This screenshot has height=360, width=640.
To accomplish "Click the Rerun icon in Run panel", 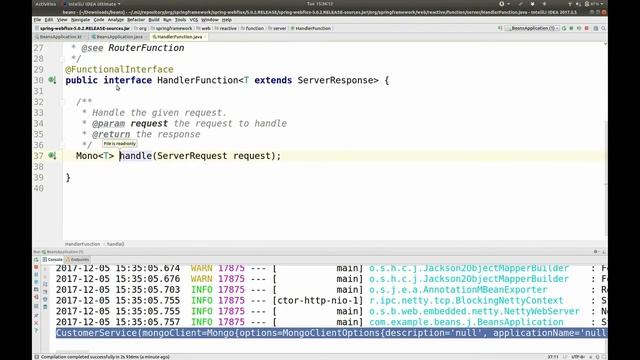I will pos(36,260).
